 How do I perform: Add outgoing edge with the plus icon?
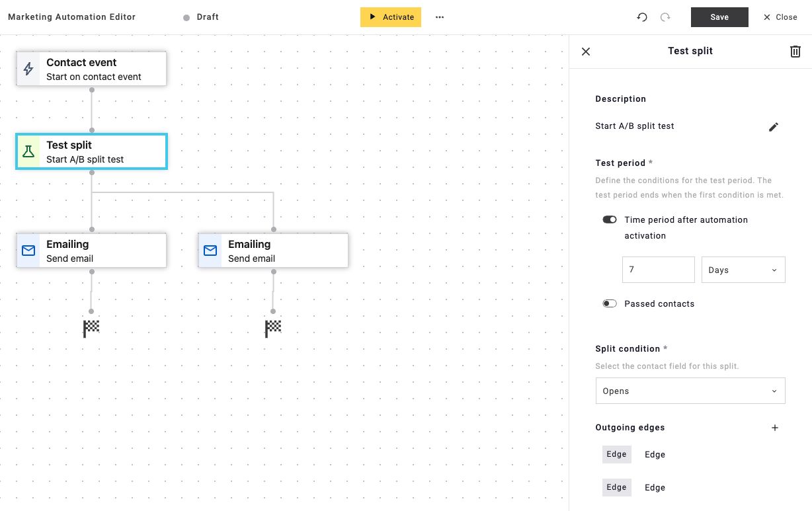[775, 428]
